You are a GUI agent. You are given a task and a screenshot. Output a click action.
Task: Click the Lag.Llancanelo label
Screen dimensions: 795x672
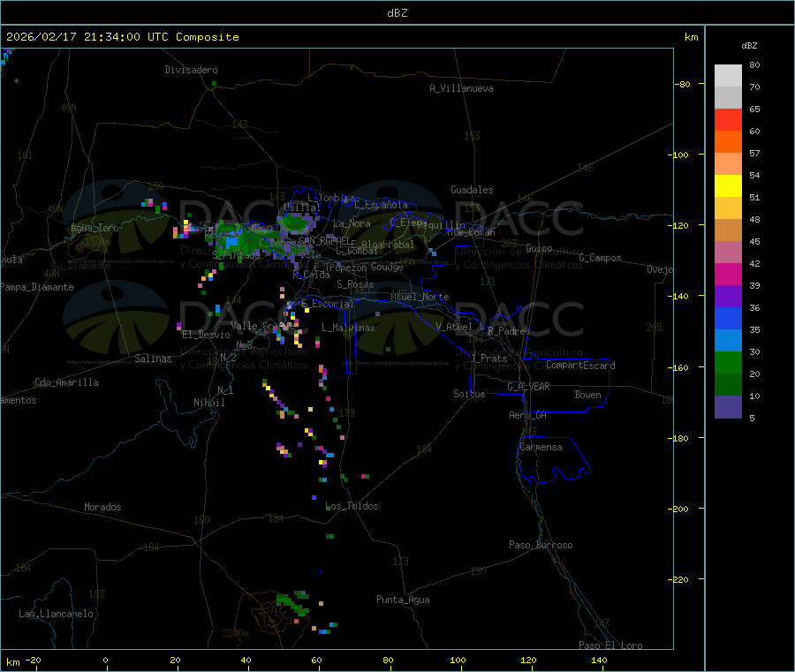point(57,614)
